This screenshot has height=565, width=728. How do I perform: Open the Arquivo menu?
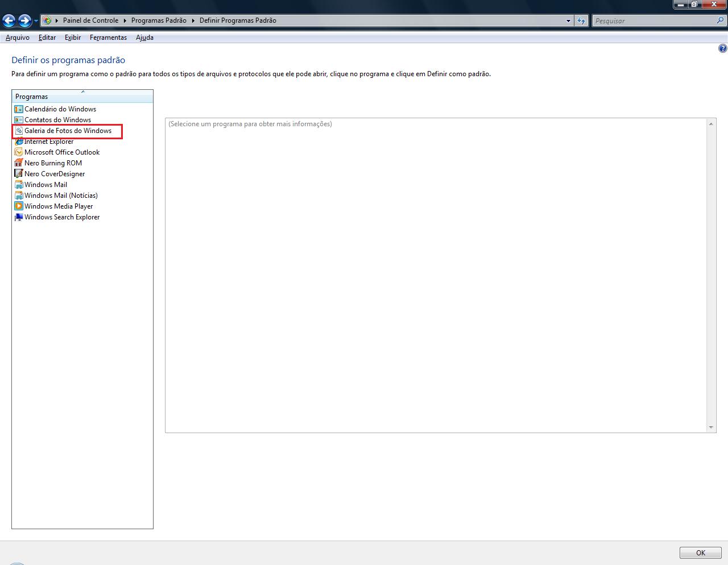pyautogui.click(x=17, y=38)
